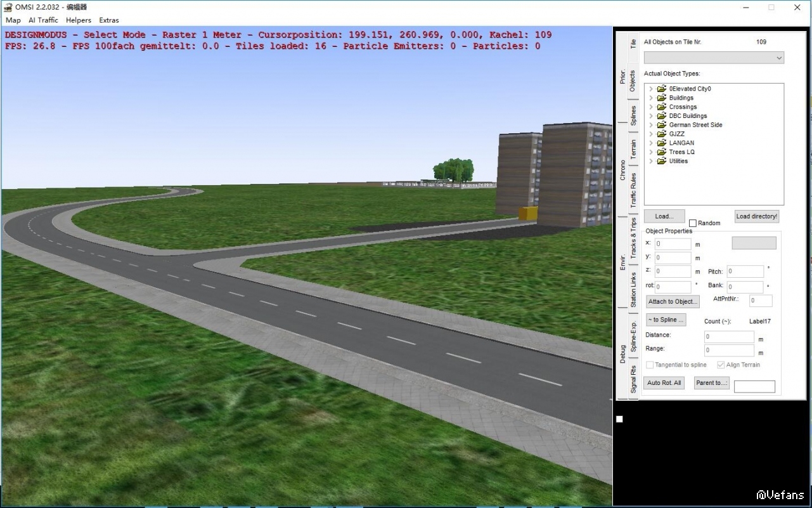Switch to the Traffic Rules tab
812x508 pixels.
(633, 191)
